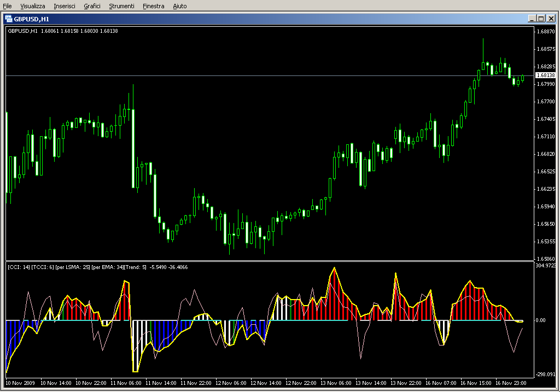Open the File menu

(x=7, y=6)
